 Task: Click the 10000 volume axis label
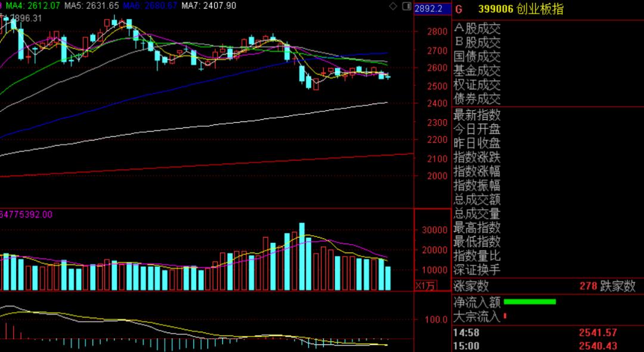(435, 270)
